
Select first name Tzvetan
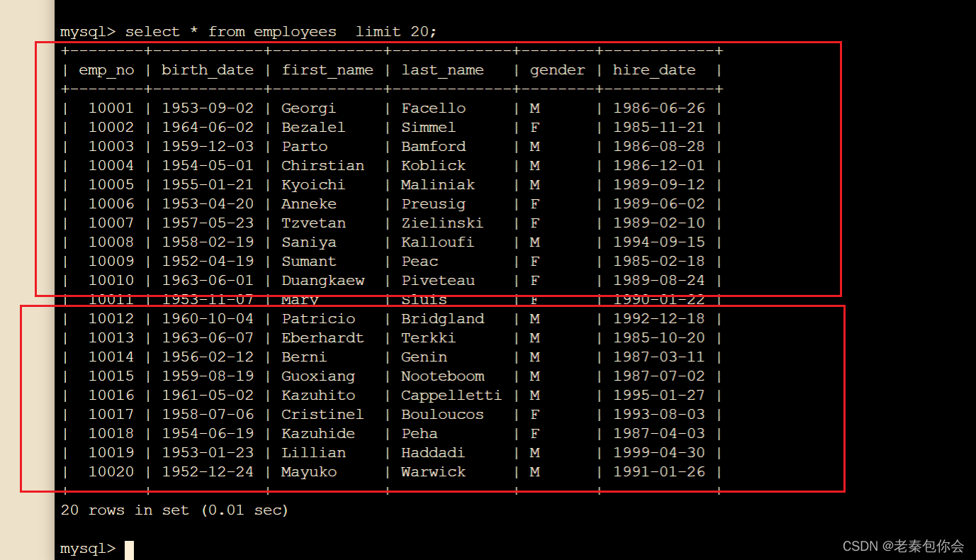tap(313, 223)
